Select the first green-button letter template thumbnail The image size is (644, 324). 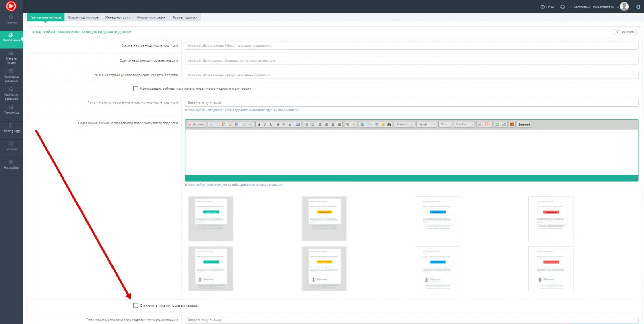[211, 219]
